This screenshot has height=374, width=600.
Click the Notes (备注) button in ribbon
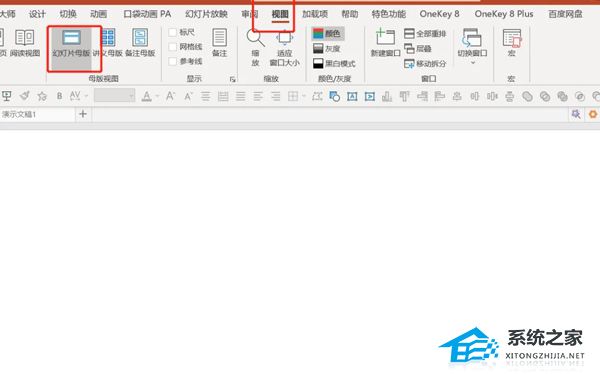tap(219, 43)
